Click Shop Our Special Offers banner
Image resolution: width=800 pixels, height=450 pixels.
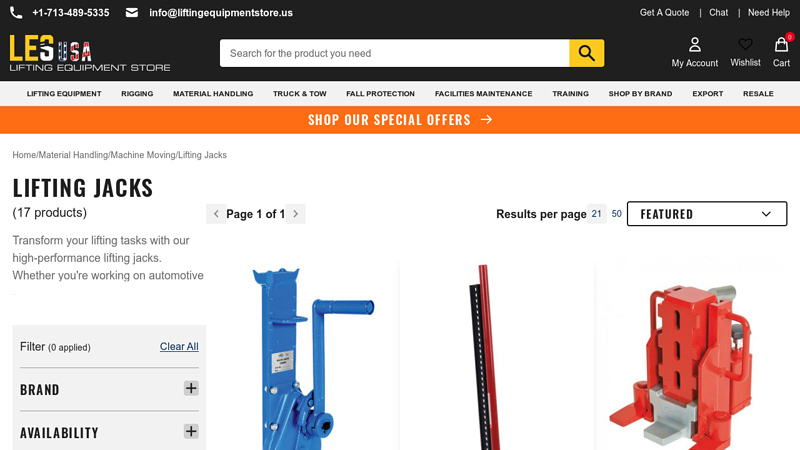400,120
